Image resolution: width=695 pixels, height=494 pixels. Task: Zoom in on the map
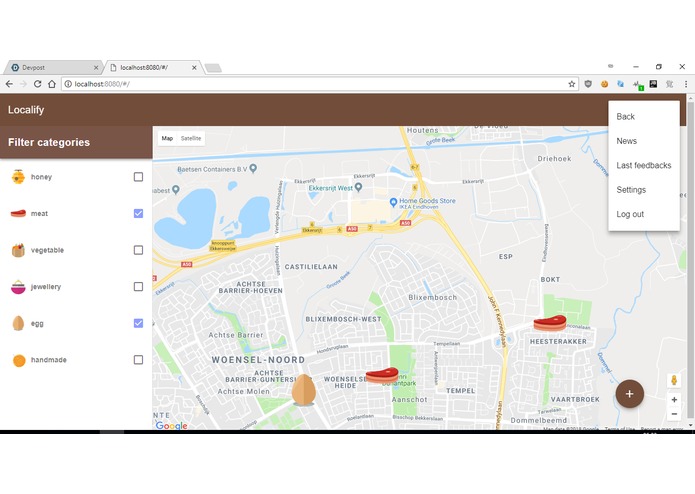click(x=674, y=400)
